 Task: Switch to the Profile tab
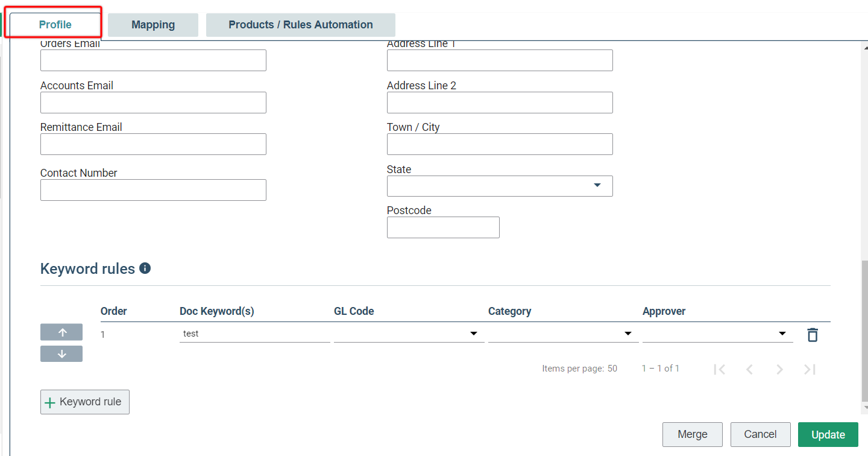(x=55, y=25)
